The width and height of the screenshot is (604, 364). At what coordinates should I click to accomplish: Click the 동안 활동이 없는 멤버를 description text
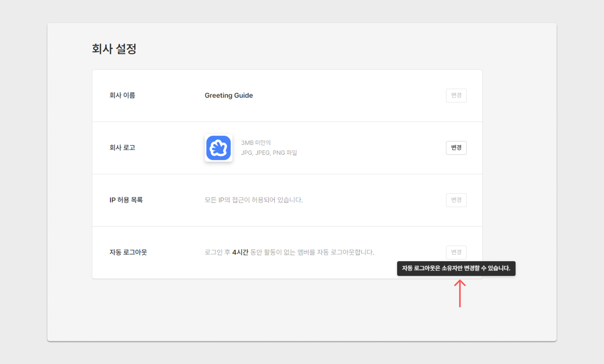282,252
